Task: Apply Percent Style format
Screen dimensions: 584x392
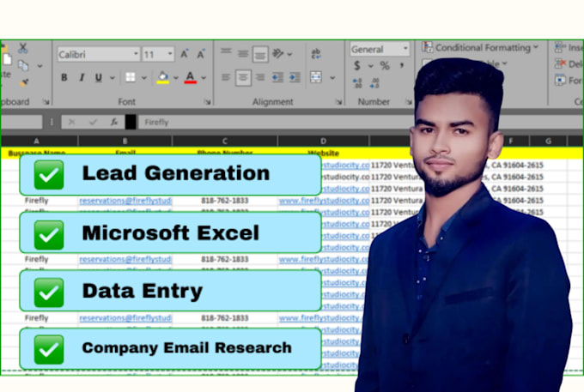Action: tap(385, 66)
